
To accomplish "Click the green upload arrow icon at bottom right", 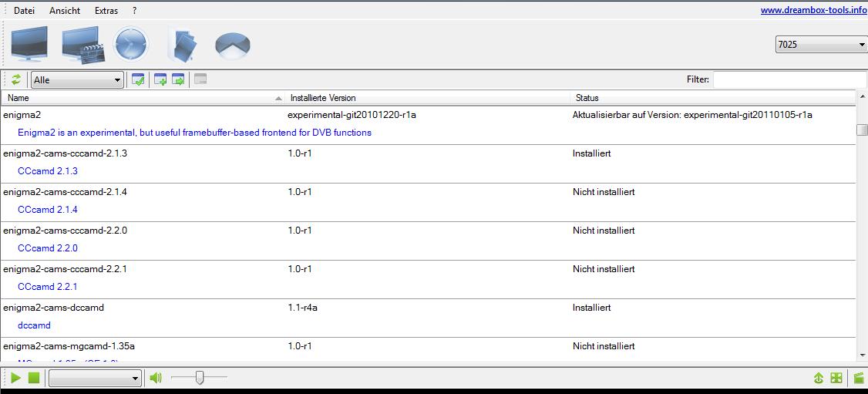I will click(x=819, y=379).
